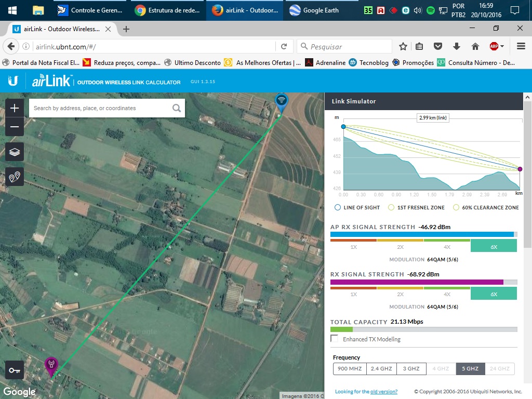Image resolution: width=532 pixels, height=399 pixels.
Task: Open the Windows Start menu
Action: pyautogui.click(x=12, y=10)
